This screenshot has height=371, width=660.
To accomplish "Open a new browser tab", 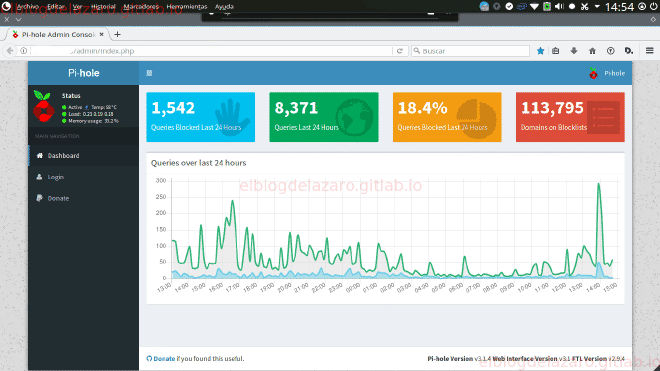I will (x=117, y=34).
